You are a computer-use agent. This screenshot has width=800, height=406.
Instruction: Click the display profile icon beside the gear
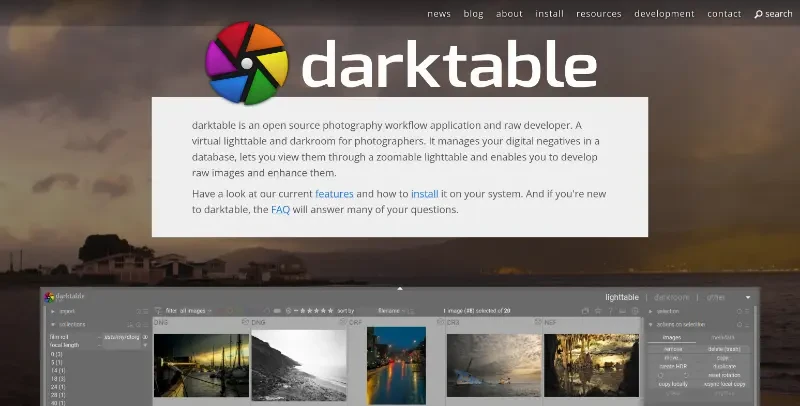click(x=622, y=311)
